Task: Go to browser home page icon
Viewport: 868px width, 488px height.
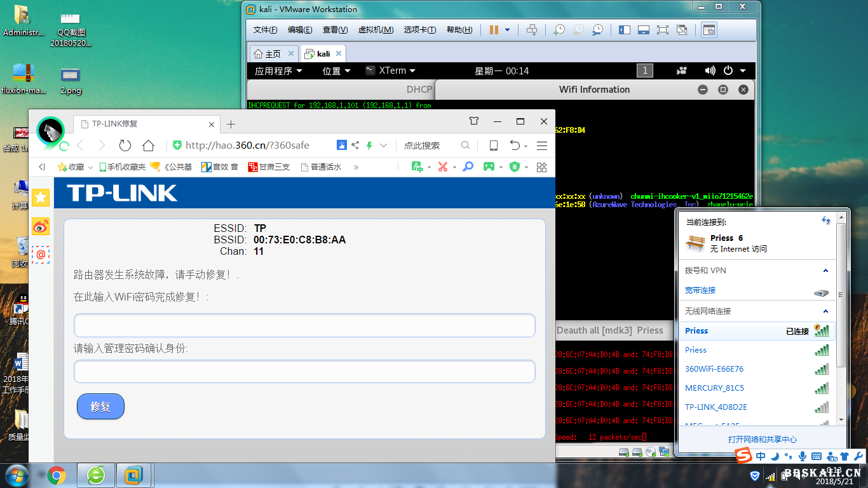Action: coord(148,146)
